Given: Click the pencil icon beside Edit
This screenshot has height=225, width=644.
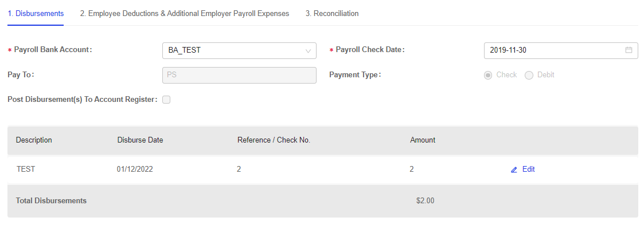Looking at the screenshot, I should tap(514, 169).
